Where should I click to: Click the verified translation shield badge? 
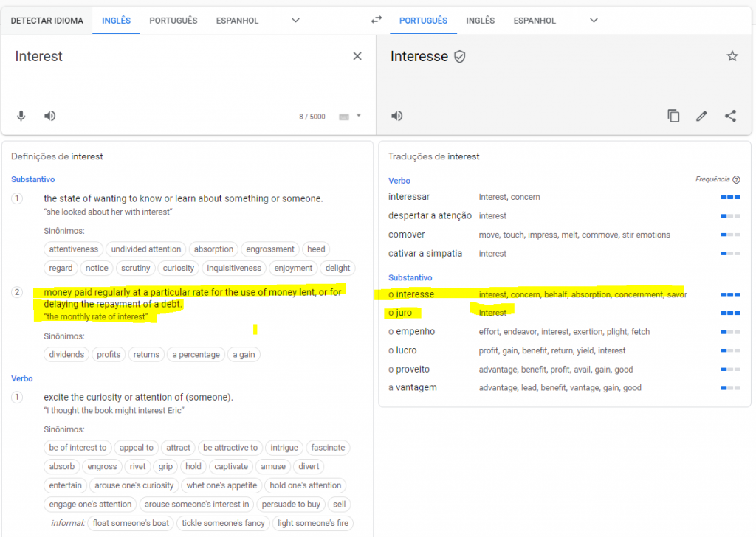click(460, 57)
